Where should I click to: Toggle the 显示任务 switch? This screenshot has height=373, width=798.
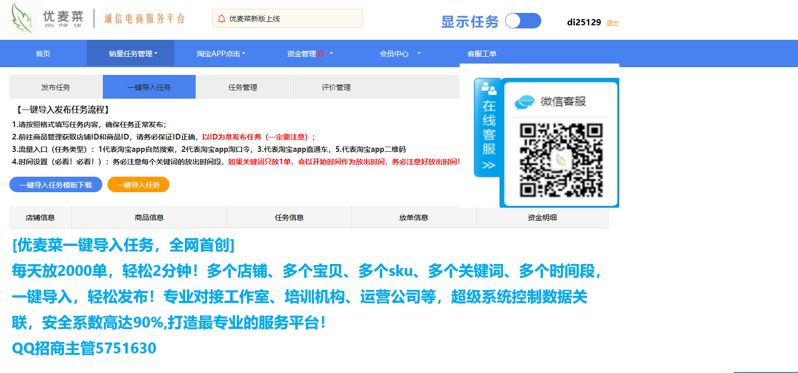[523, 21]
